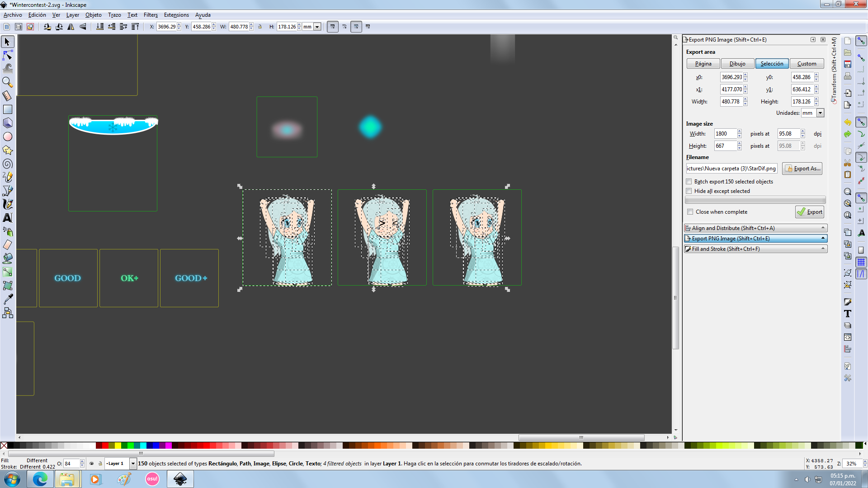868x488 pixels.
Task: Toggle scale stroke width with object
Action: pyautogui.click(x=333, y=27)
